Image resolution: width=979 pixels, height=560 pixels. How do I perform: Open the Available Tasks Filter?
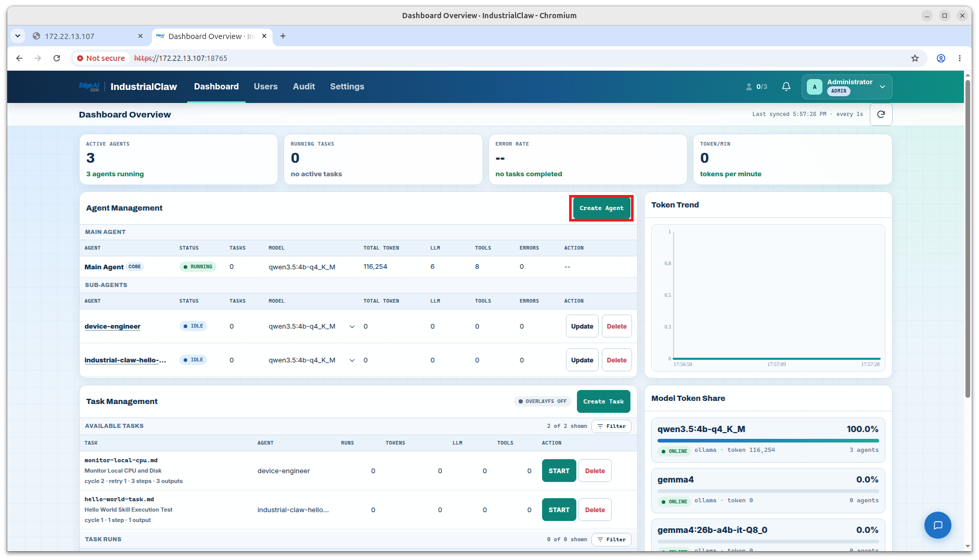tap(611, 426)
